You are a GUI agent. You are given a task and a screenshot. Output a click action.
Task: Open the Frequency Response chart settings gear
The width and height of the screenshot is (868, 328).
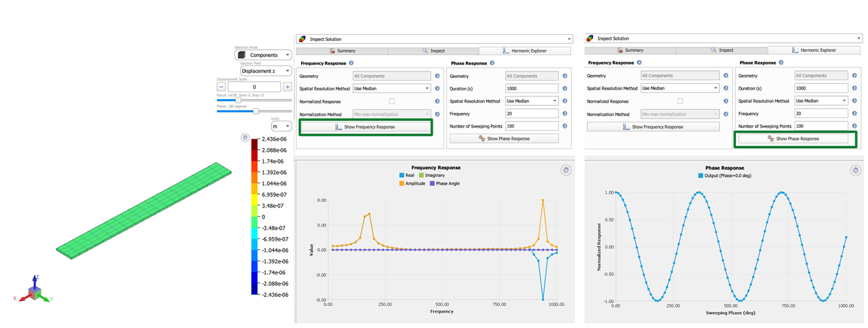(566, 169)
